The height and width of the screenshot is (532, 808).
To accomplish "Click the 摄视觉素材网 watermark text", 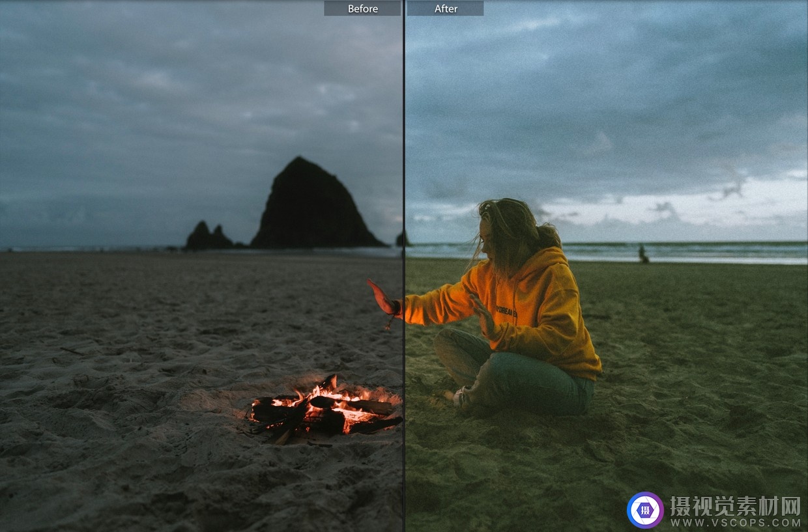I will click(735, 505).
